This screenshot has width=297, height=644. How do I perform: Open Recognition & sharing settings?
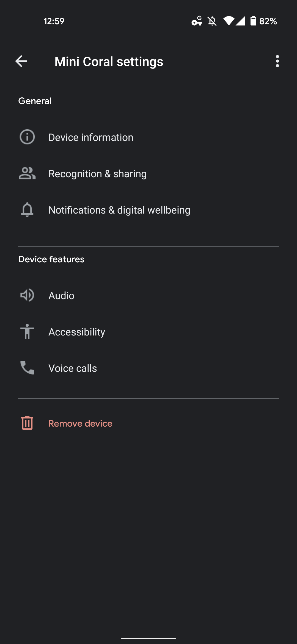point(97,174)
